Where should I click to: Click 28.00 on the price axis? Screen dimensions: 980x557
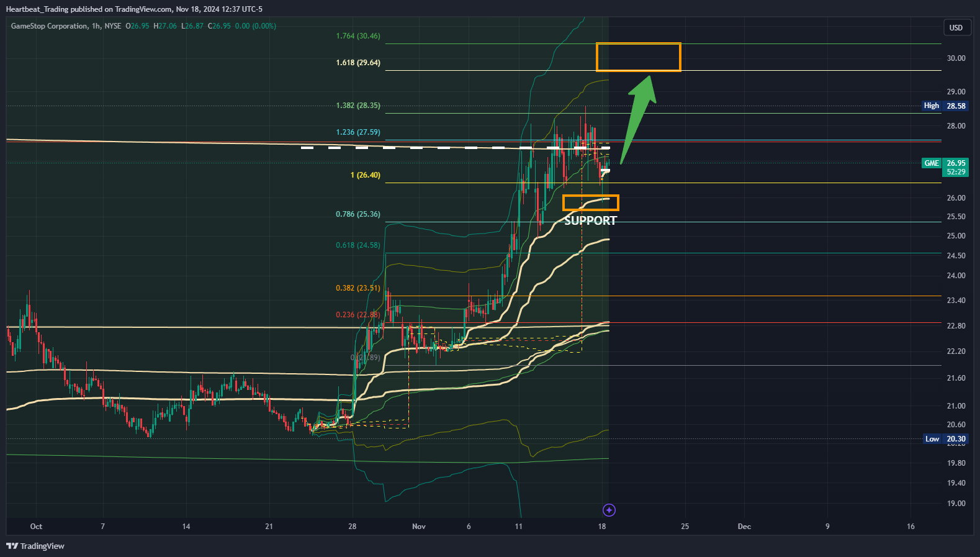click(956, 126)
